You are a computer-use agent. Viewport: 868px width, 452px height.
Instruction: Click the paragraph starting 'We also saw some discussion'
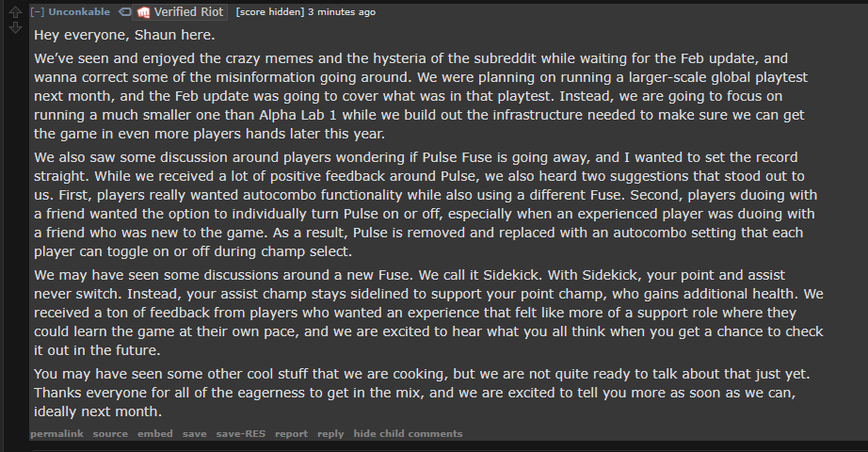click(426, 204)
